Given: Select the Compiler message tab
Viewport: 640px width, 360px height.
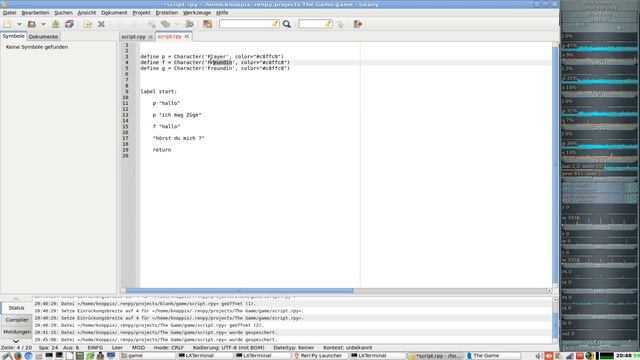Looking at the screenshot, I should (17, 320).
